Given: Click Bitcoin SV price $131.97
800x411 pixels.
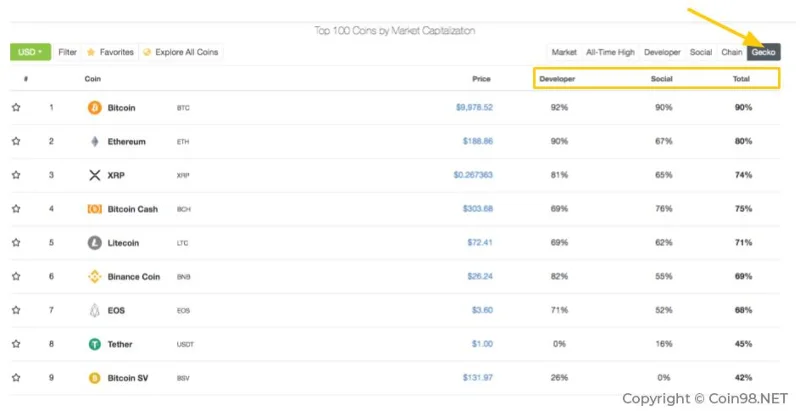Looking at the screenshot, I should 478,378.
